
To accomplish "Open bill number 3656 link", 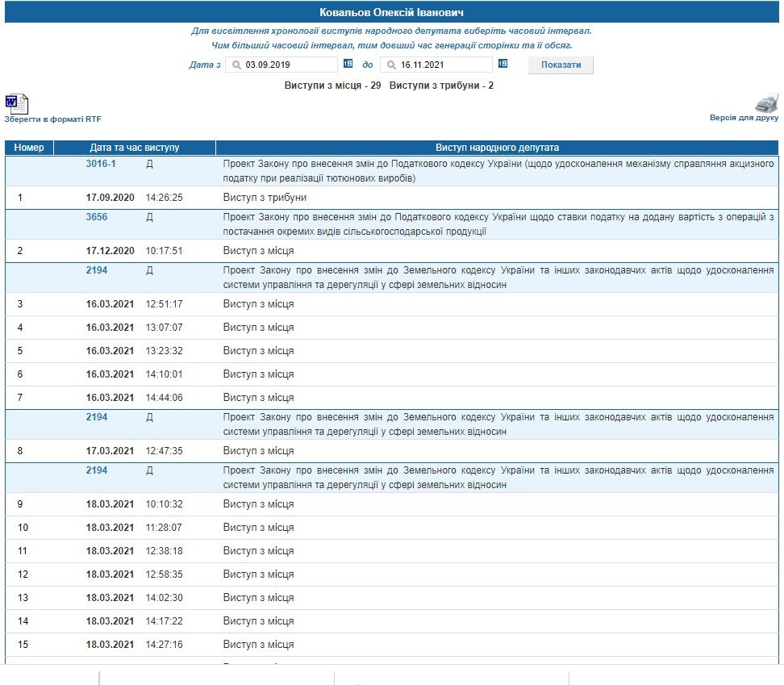I will (x=97, y=217).
